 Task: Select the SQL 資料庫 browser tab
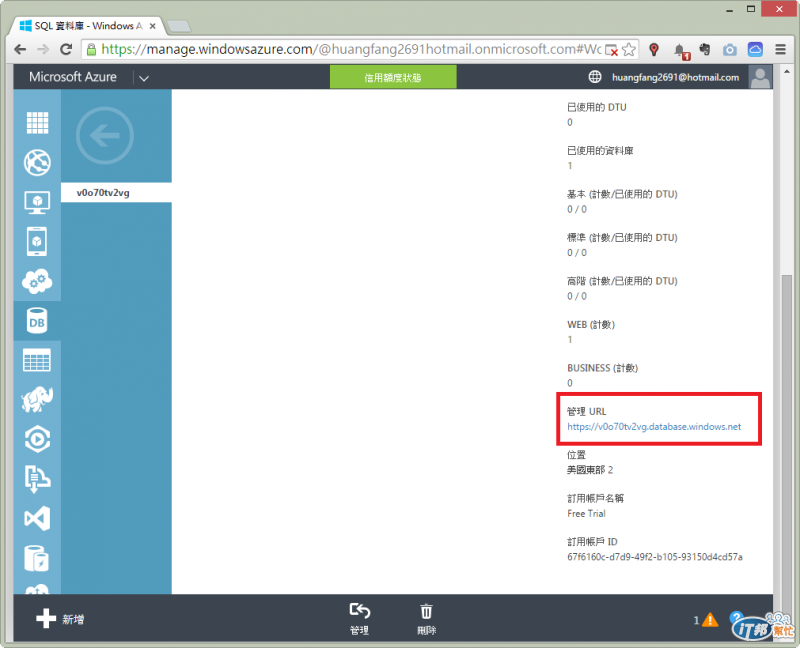[87, 26]
